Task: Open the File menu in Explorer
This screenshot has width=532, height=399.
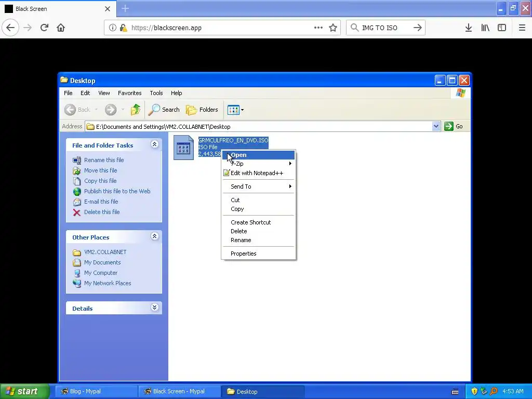Action: click(68, 93)
